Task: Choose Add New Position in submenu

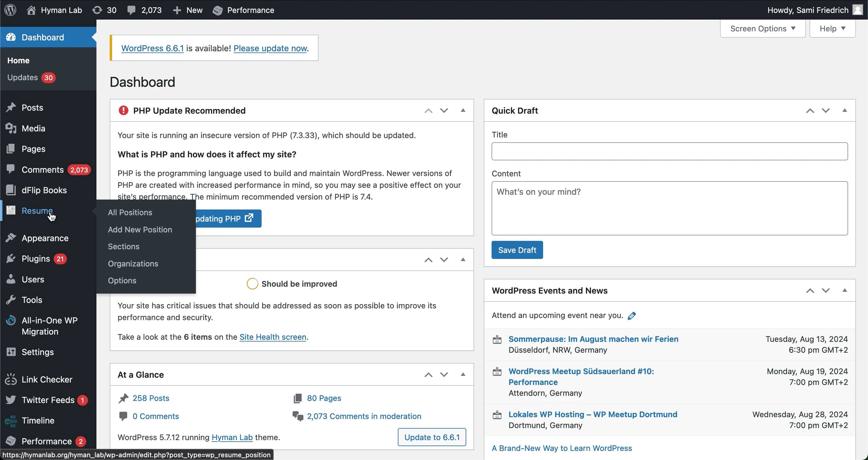Action: click(x=140, y=229)
